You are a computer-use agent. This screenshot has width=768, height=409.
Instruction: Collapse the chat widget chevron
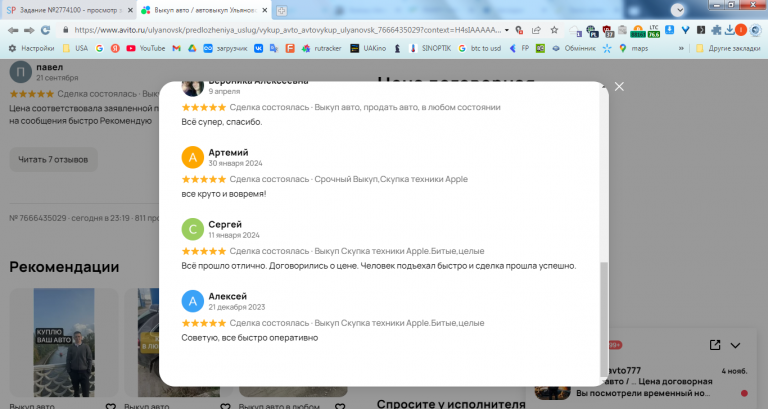tap(735, 345)
